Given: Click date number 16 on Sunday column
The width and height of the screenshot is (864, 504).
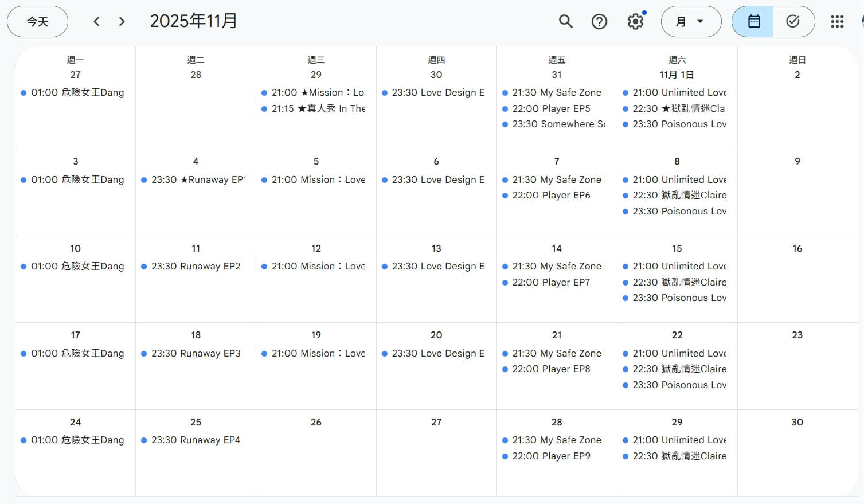Looking at the screenshot, I should [x=797, y=248].
